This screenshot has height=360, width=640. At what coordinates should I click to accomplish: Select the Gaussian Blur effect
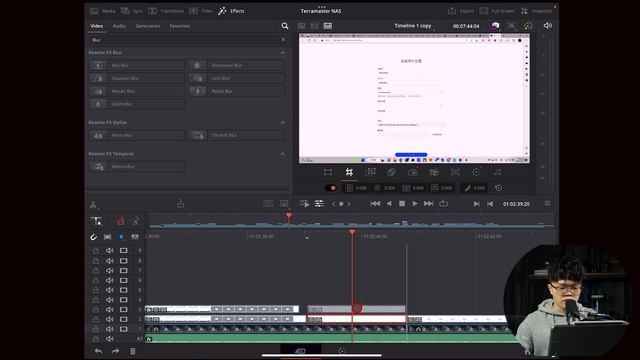click(137, 78)
